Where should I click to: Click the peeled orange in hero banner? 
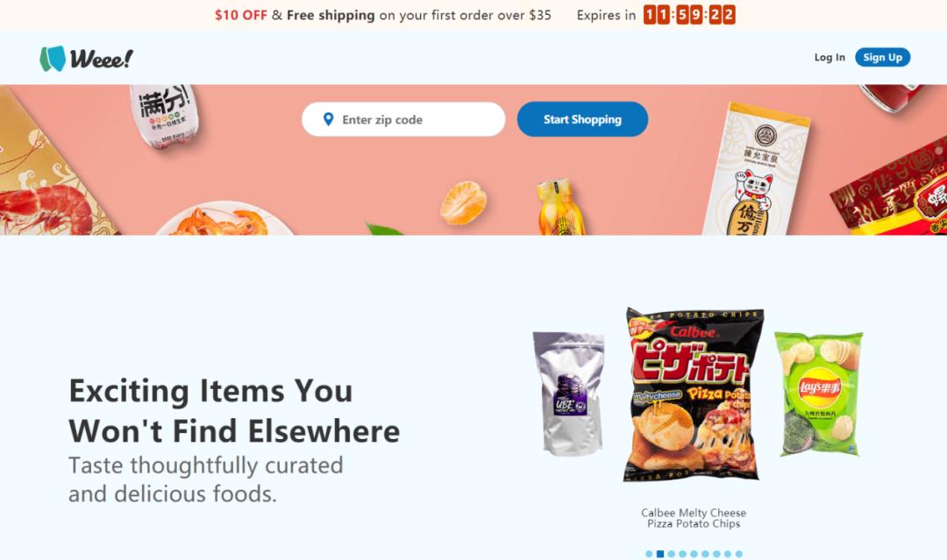coord(463,203)
